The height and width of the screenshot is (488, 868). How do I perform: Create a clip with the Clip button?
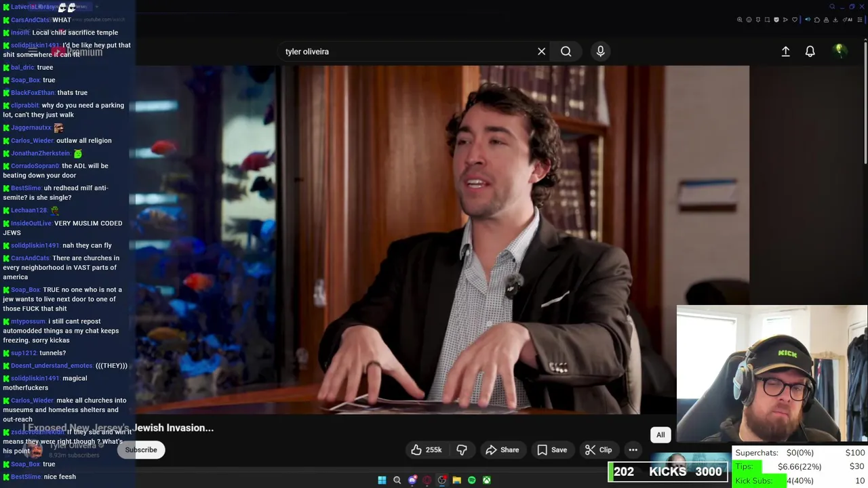click(598, 450)
